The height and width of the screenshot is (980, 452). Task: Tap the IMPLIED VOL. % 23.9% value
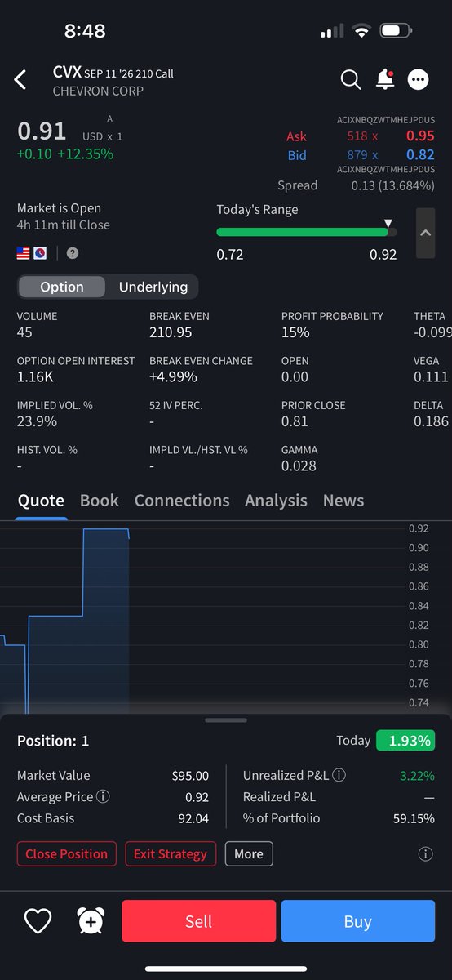point(37,421)
